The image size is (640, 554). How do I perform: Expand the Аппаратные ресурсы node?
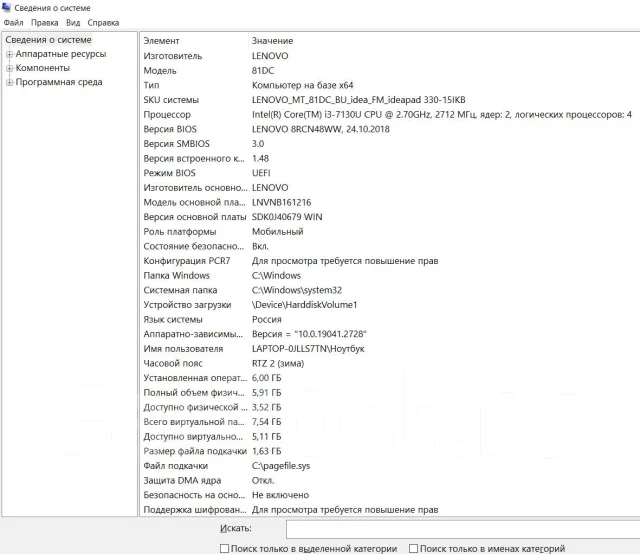pyautogui.click(x=9, y=54)
